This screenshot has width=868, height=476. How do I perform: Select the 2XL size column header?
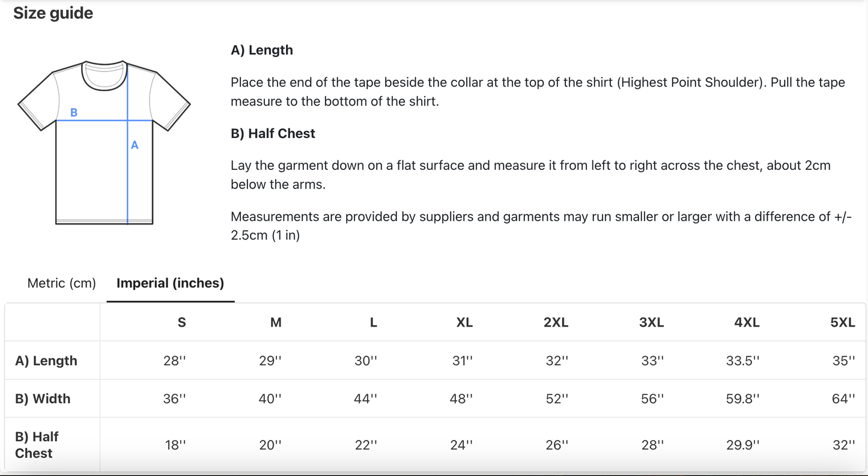click(x=556, y=322)
